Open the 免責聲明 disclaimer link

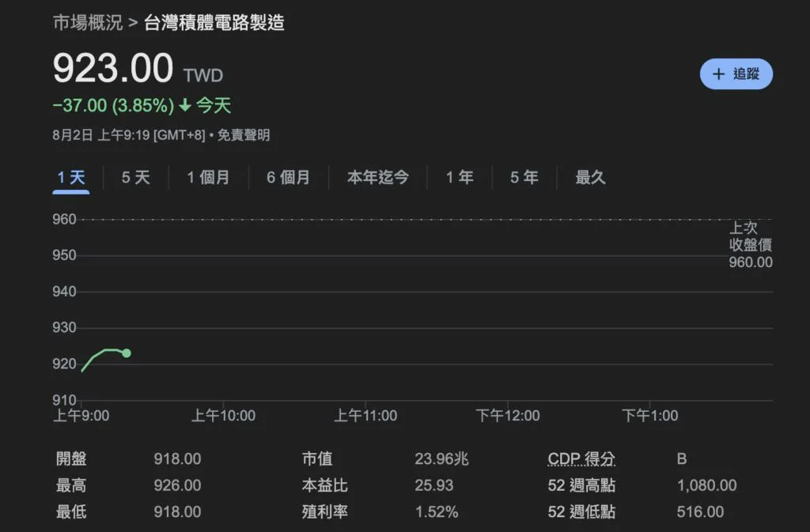(x=244, y=135)
